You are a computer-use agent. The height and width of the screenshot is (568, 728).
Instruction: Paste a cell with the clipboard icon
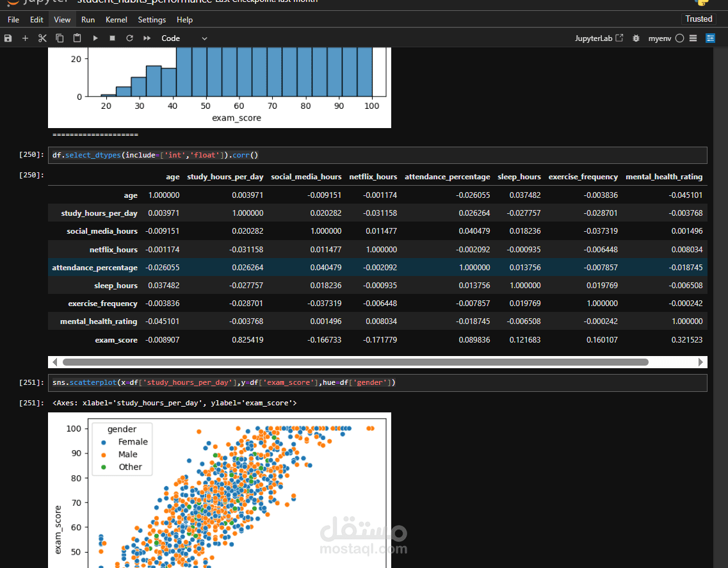tap(77, 38)
